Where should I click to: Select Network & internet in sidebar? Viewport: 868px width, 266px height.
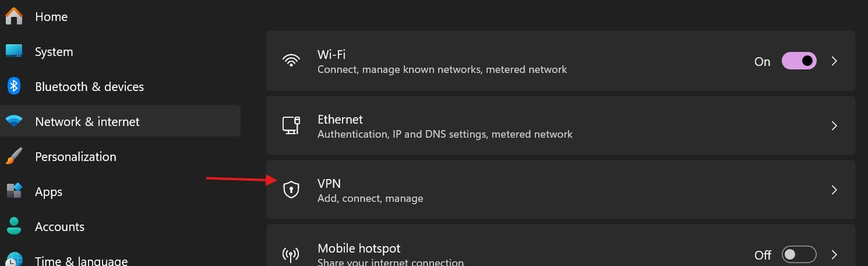tap(87, 122)
